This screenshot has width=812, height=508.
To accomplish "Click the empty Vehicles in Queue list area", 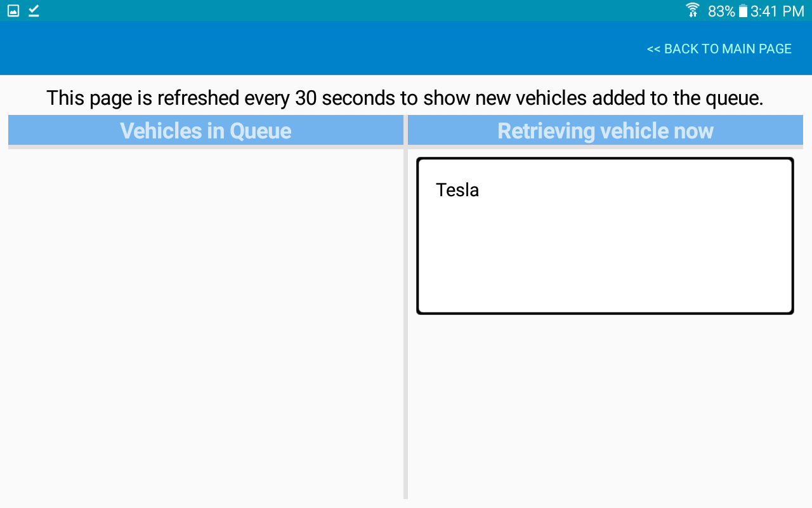I will (x=206, y=324).
